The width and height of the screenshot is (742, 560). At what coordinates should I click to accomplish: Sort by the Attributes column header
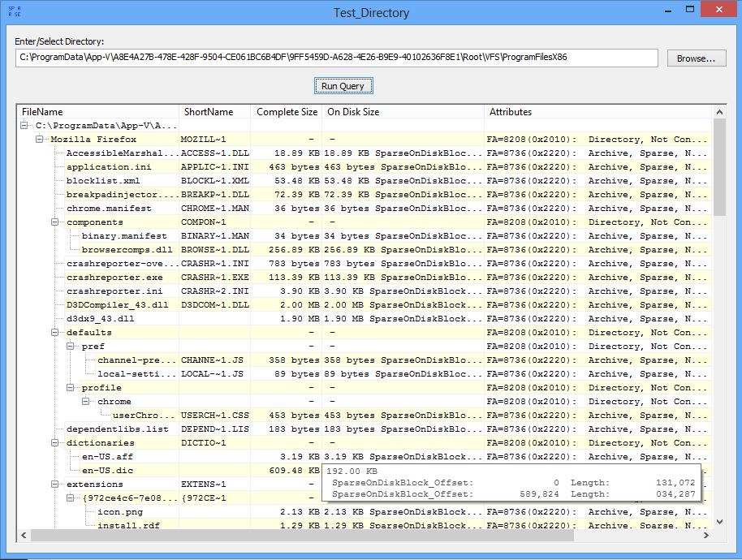point(598,112)
